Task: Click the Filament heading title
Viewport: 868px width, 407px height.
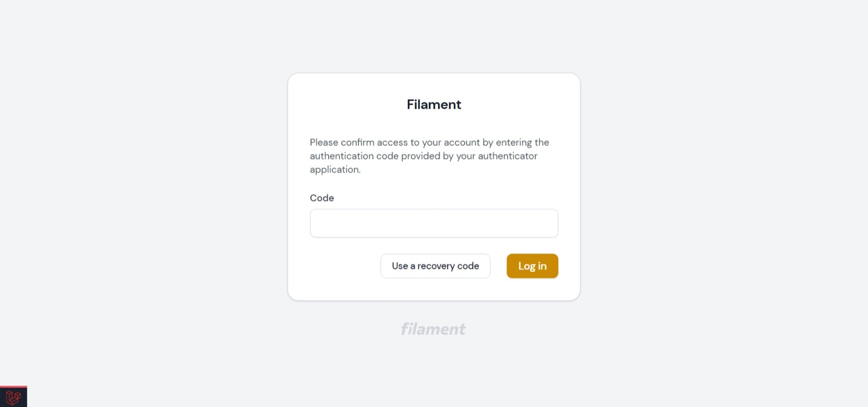Action: (433, 104)
